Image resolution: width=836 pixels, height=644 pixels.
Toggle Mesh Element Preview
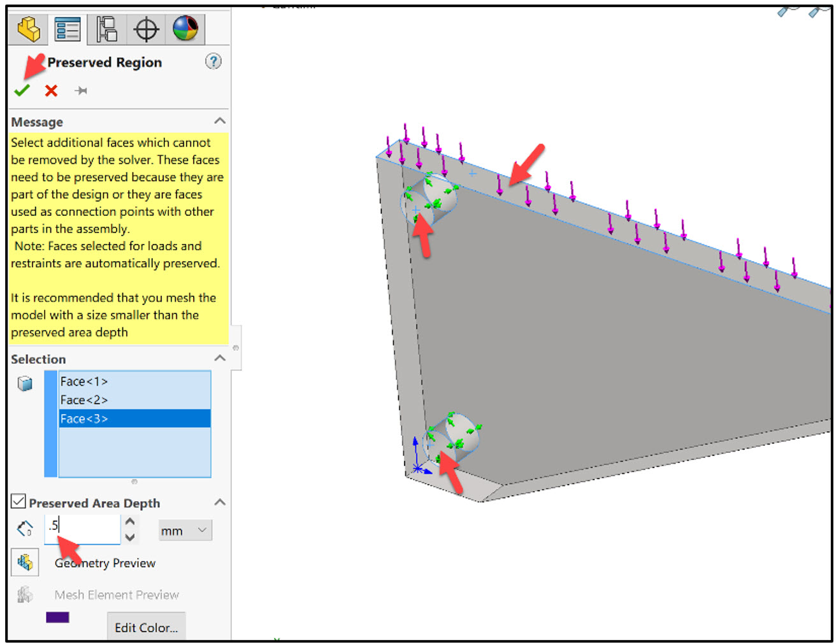[x=25, y=594]
